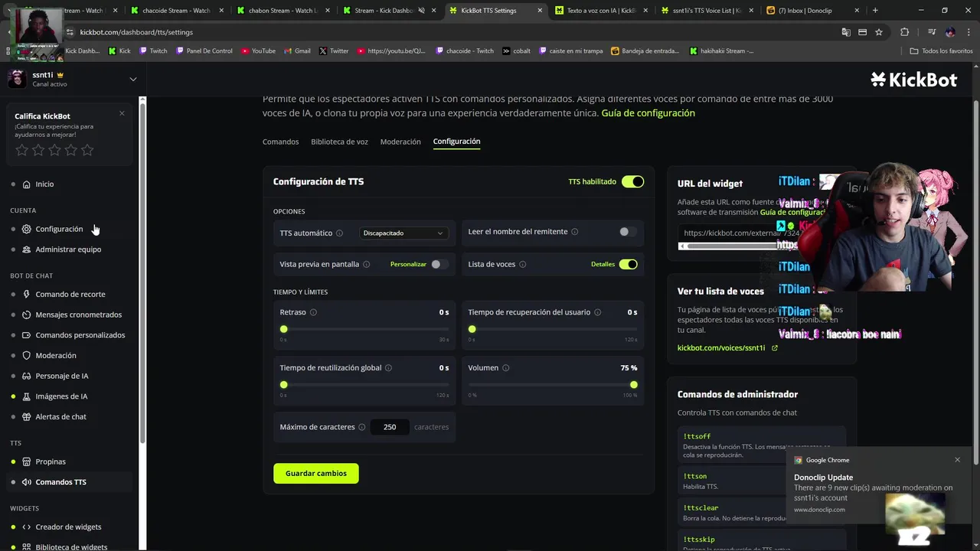Click the Tiempo de recuperación del usuario slider handle
The height and width of the screenshot is (551, 980).
pos(472,329)
